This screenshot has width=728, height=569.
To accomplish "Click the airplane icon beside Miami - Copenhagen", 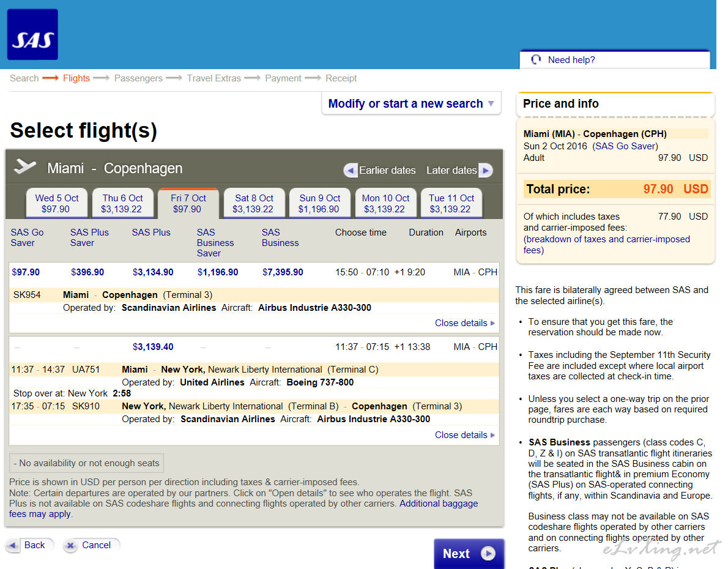I will pos(25,166).
